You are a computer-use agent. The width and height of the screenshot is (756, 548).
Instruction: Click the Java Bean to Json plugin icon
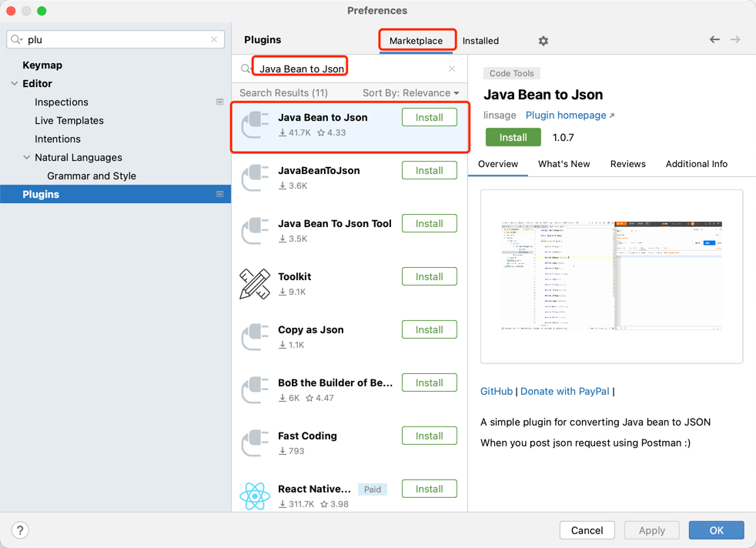255,125
